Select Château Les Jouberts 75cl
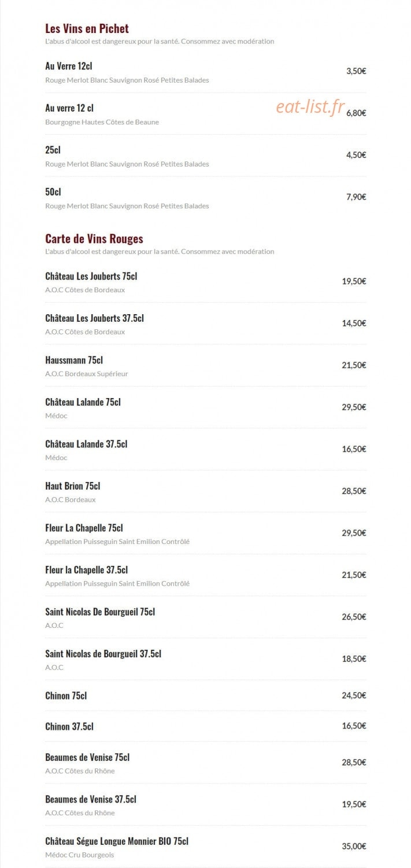Viewport: 411px width, 868px height. pos(206,282)
